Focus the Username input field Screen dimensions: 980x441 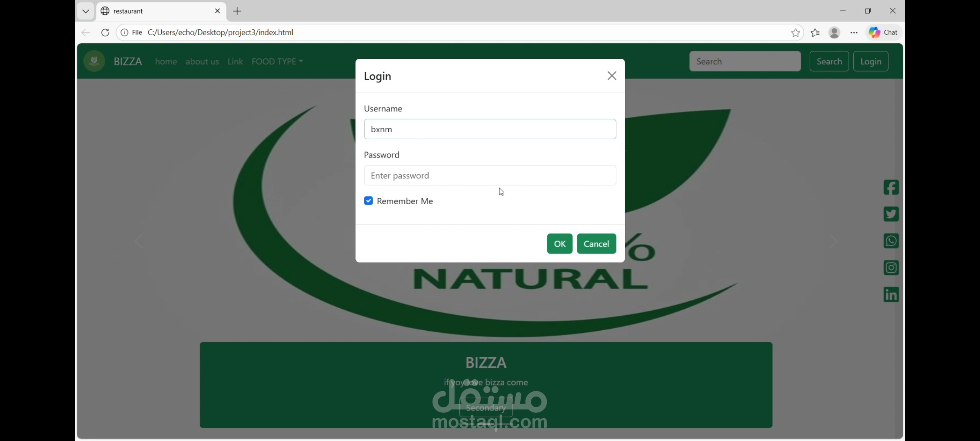coord(490,129)
